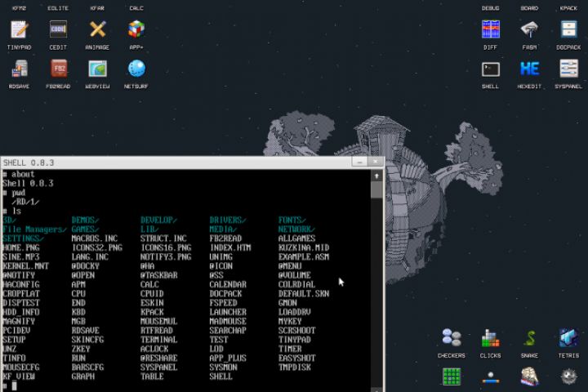Click 'NETWORK/' directory in shell listing
The height and width of the screenshot is (392, 588).
click(296, 229)
